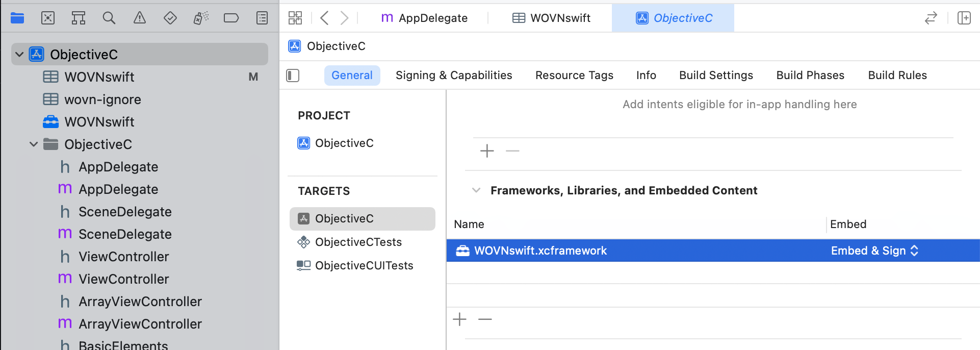Add a new editor pane

[x=964, y=18]
